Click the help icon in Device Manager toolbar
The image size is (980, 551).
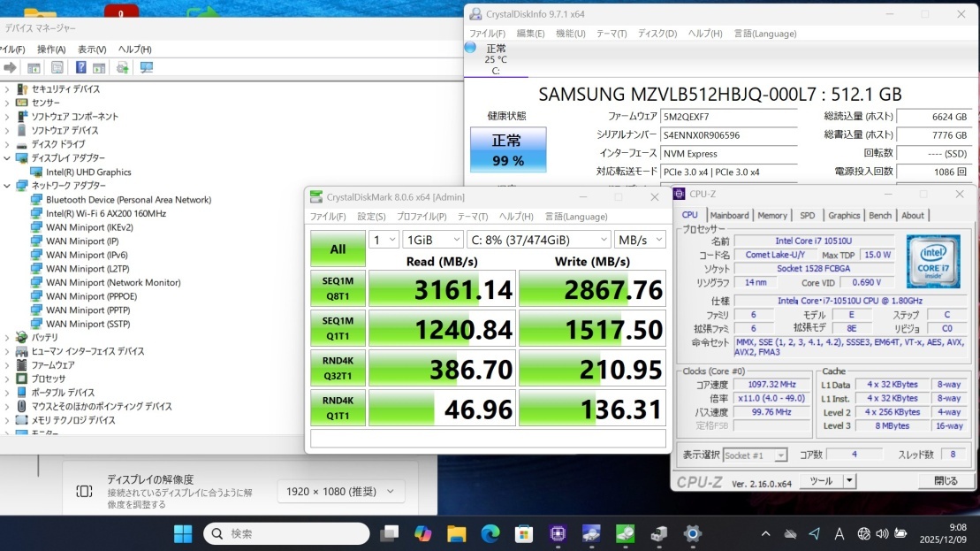[x=80, y=68]
